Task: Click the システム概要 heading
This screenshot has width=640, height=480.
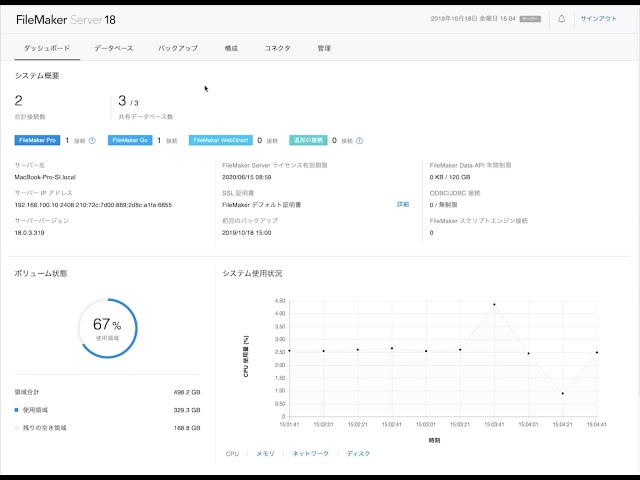Action: pos(37,76)
